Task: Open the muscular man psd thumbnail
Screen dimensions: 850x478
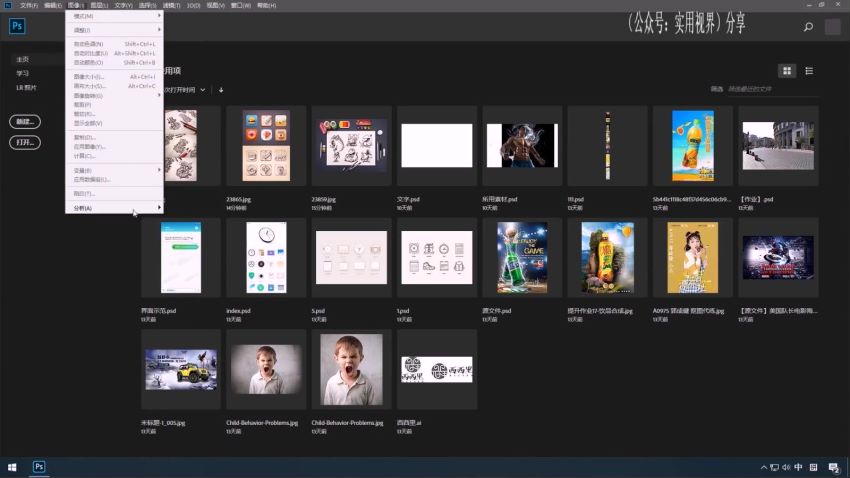Action: click(522, 146)
